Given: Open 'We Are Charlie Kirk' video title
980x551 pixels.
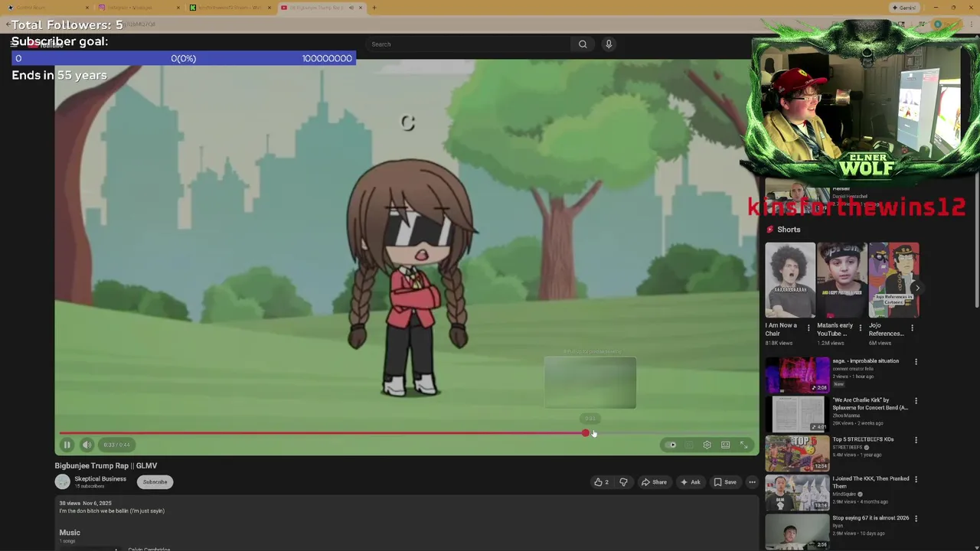Looking at the screenshot, I should pyautogui.click(x=870, y=403).
